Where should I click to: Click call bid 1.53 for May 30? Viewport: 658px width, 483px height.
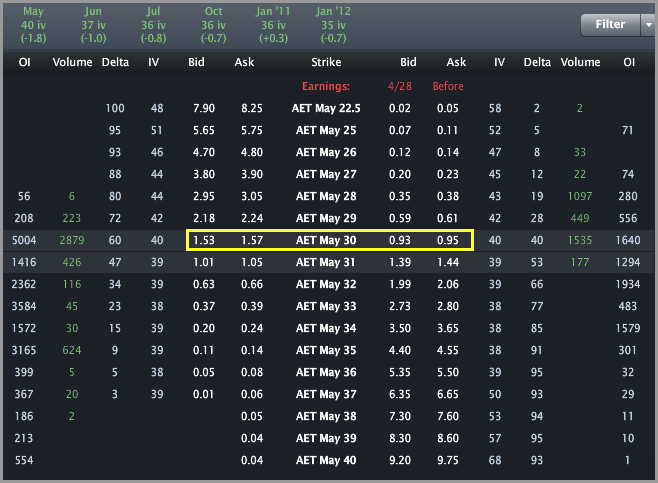(204, 240)
